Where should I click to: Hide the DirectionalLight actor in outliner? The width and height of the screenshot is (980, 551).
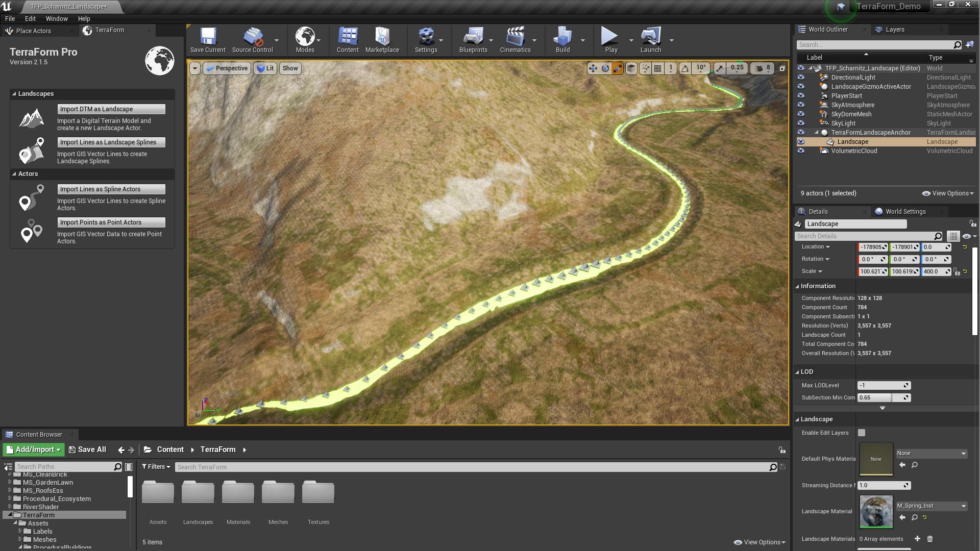click(x=800, y=78)
